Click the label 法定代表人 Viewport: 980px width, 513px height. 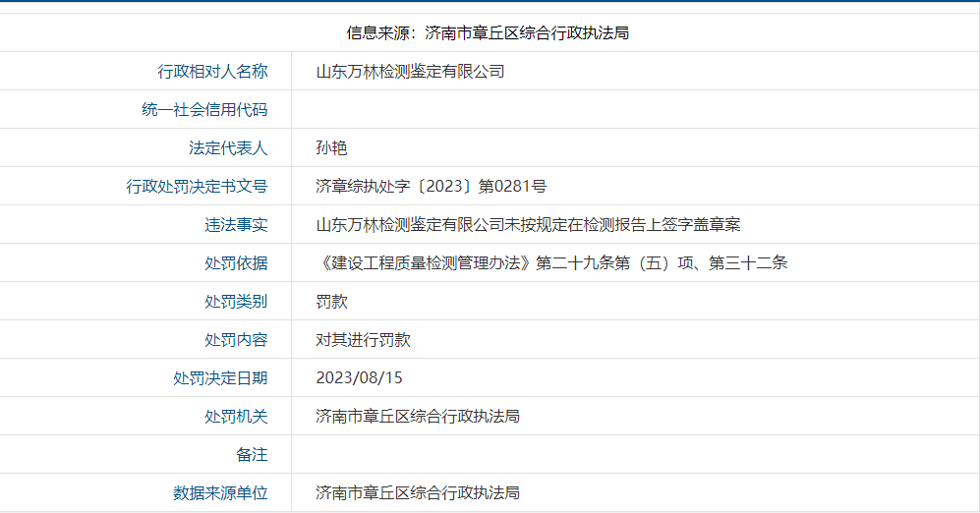pos(228,148)
